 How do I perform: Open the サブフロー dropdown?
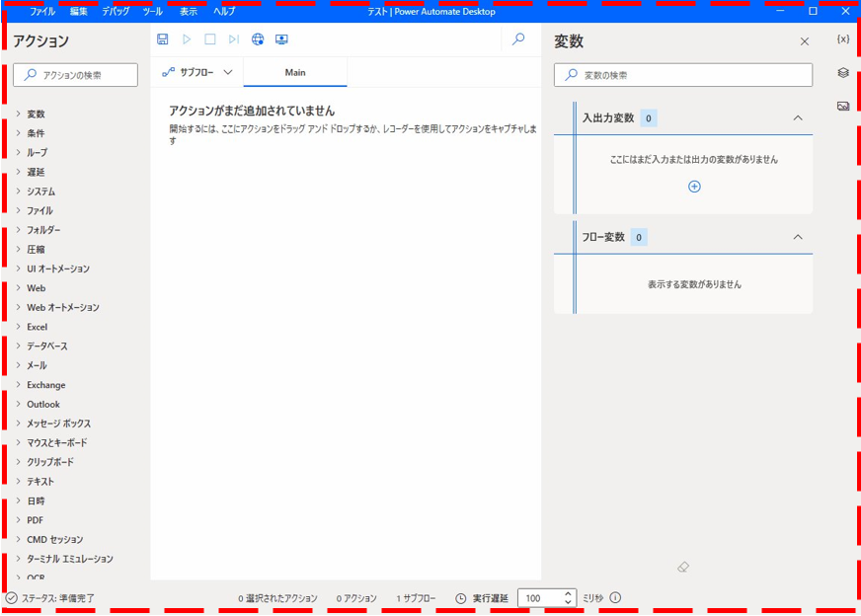coord(197,72)
